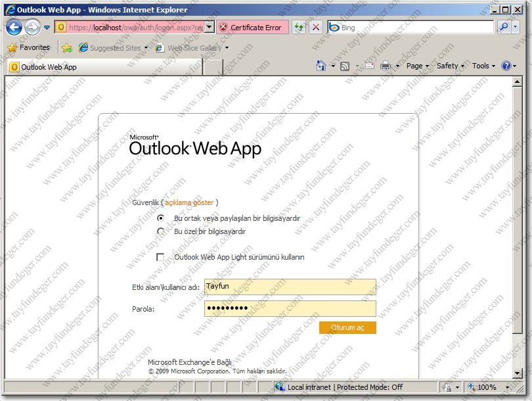This screenshot has width=532, height=401.
Task: Click the Help question mark icon
Action: (x=506, y=66)
